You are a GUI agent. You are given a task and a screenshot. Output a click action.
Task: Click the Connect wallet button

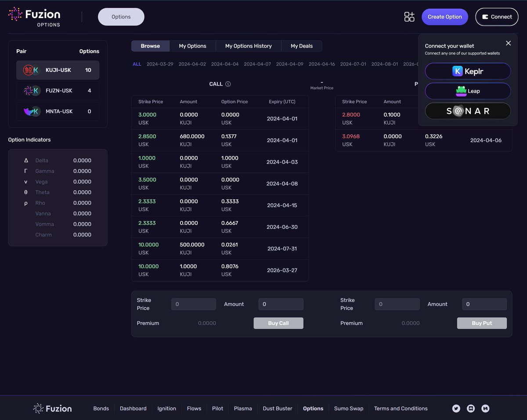coord(497,17)
